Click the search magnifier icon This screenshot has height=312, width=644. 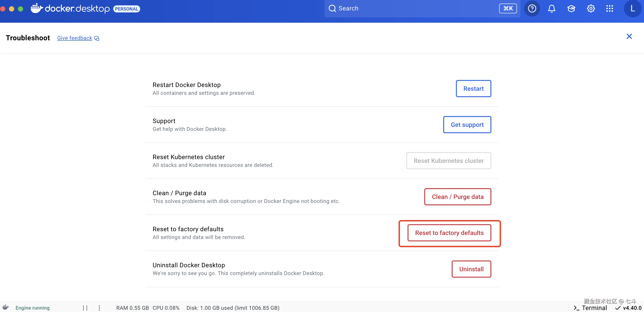tap(332, 8)
